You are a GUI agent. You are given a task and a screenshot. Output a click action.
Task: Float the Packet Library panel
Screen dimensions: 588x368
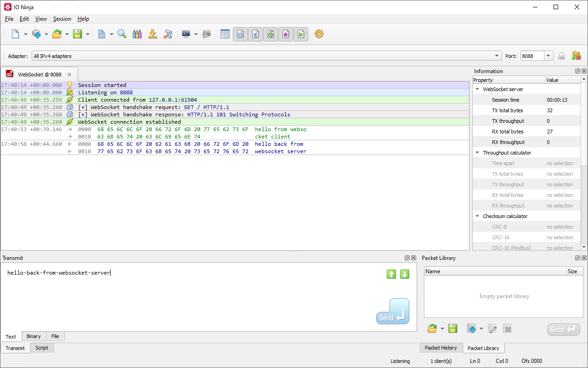click(577, 258)
